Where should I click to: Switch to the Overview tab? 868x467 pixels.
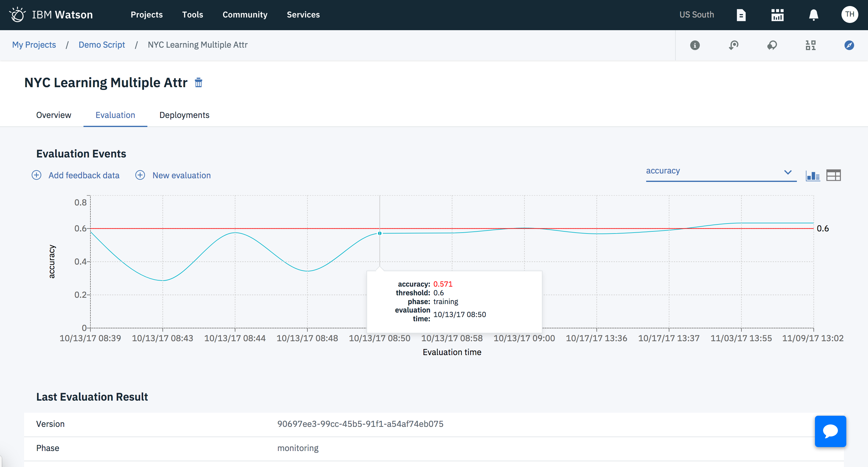click(53, 114)
